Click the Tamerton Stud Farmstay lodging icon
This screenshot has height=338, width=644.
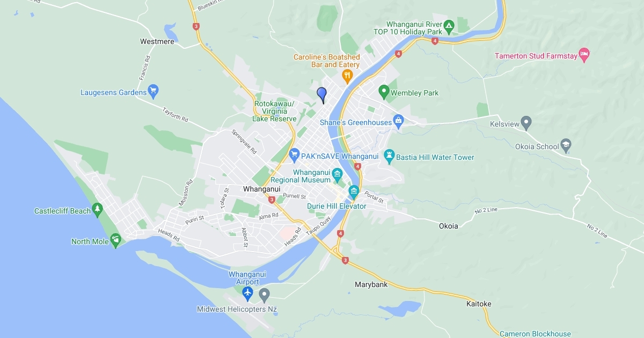point(584,55)
